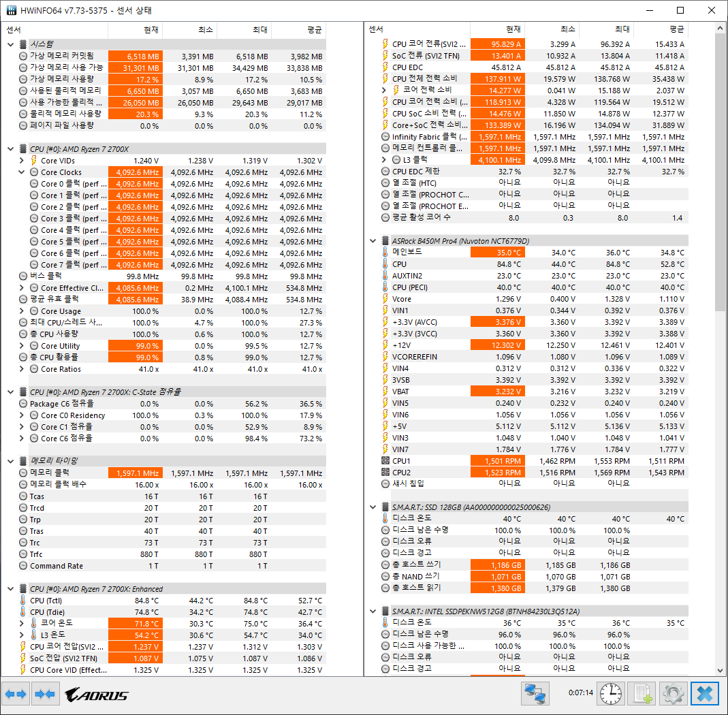
Task: Click the log file add icon
Action: coord(642,694)
